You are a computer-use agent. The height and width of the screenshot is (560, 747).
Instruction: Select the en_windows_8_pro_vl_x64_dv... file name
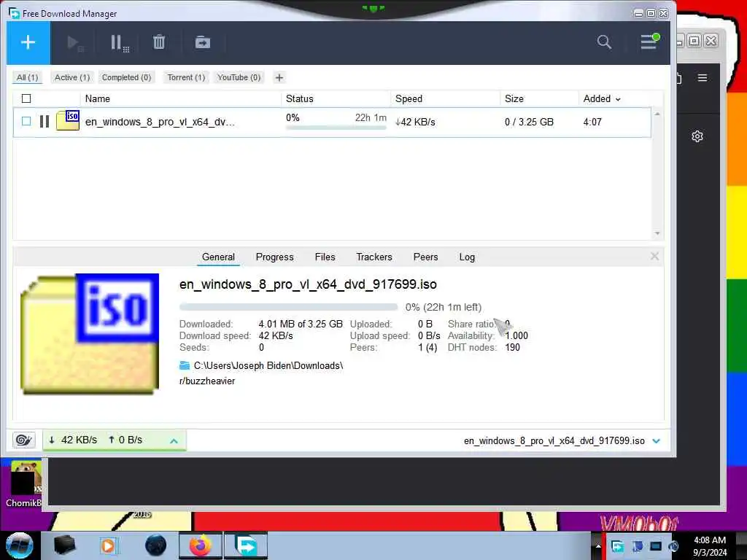[160, 122]
